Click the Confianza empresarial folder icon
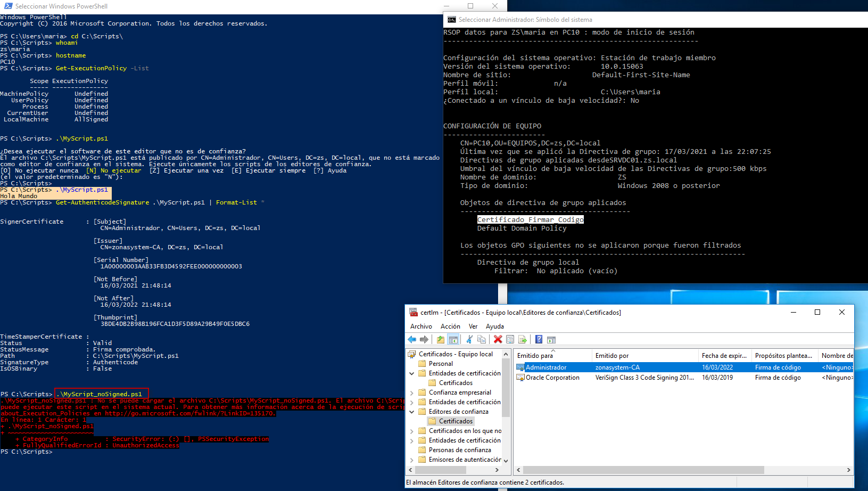 coord(423,392)
